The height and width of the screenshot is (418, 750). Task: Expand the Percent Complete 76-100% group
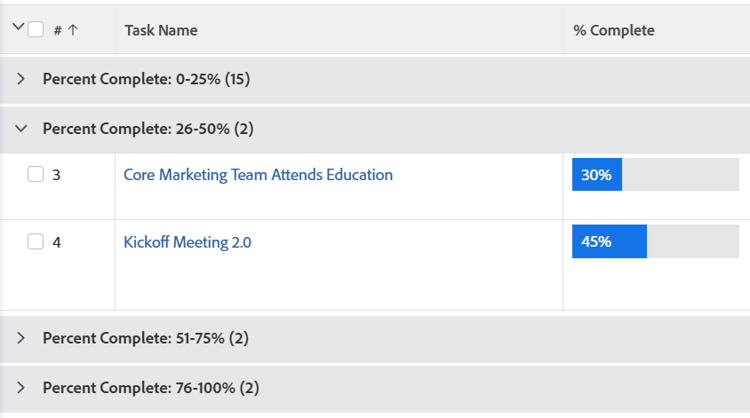[x=21, y=387]
